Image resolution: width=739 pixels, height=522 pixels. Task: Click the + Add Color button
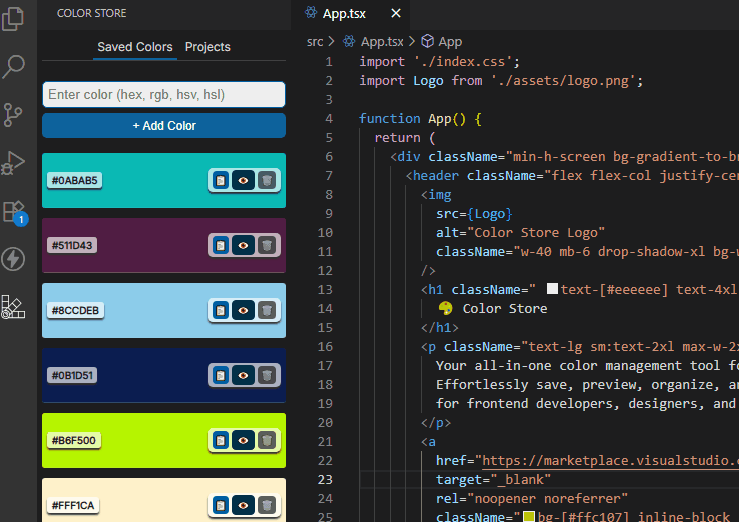pyautogui.click(x=164, y=126)
